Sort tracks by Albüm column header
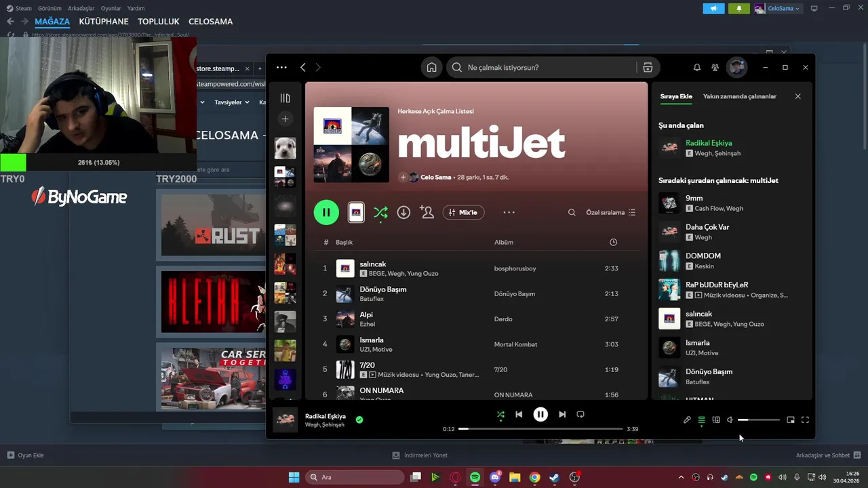 point(504,242)
